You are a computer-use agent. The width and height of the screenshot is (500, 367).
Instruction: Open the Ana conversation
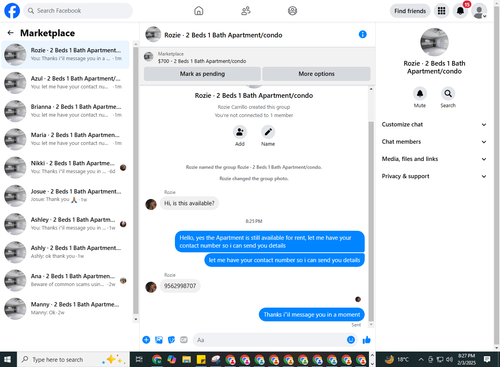[65, 280]
